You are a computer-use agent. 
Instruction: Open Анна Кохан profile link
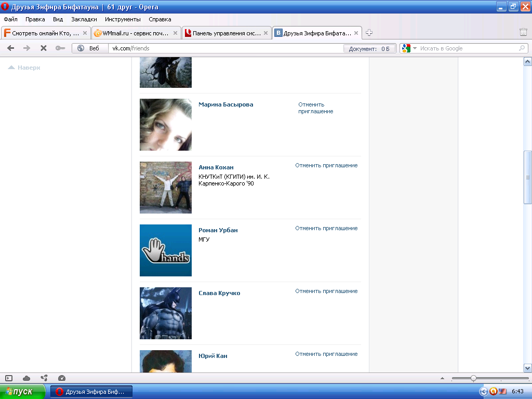tap(216, 167)
